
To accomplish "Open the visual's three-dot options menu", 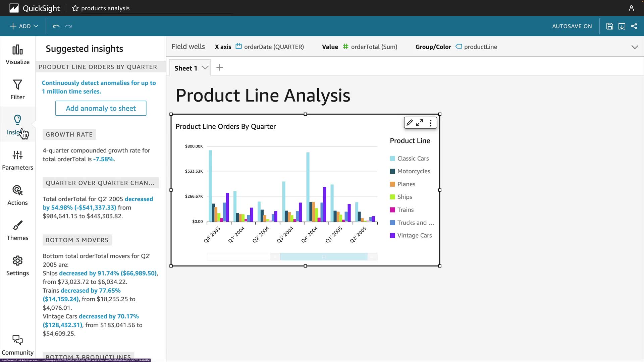I will pos(431,123).
